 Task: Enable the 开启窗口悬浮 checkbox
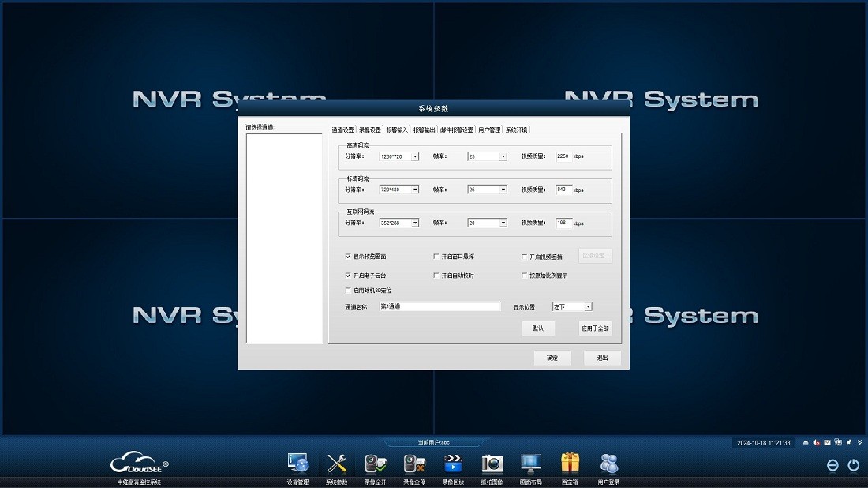[x=436, y=257]
